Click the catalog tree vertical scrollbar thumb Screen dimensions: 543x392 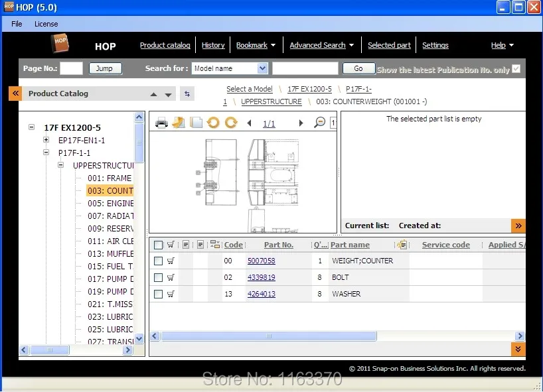[139, 143]
